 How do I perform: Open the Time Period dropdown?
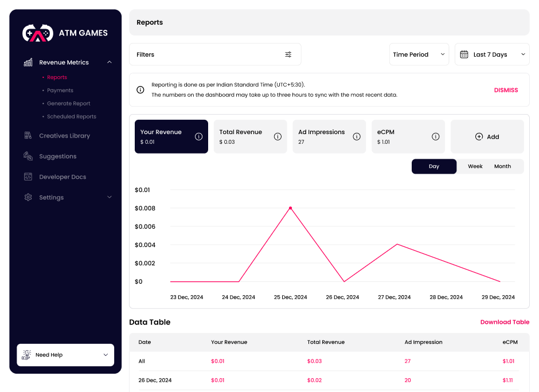(x=419, y=54)
